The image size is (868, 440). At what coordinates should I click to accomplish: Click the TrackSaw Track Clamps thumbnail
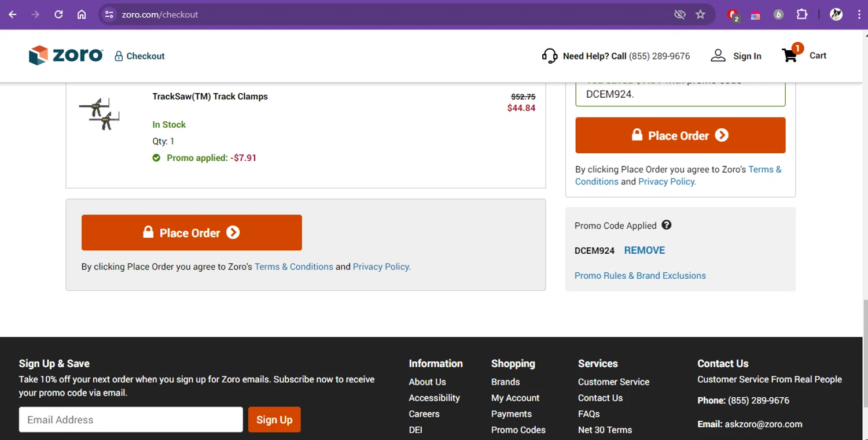tap(100, 114)
